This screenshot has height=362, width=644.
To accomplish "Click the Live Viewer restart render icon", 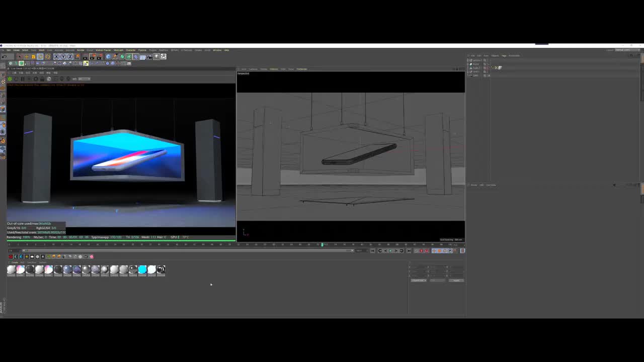I will [16, 79].
